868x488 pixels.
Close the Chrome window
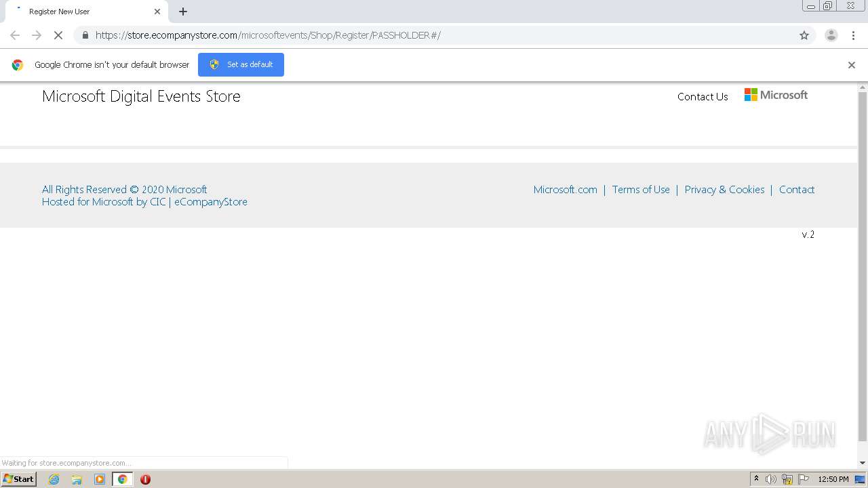point(850,6)
